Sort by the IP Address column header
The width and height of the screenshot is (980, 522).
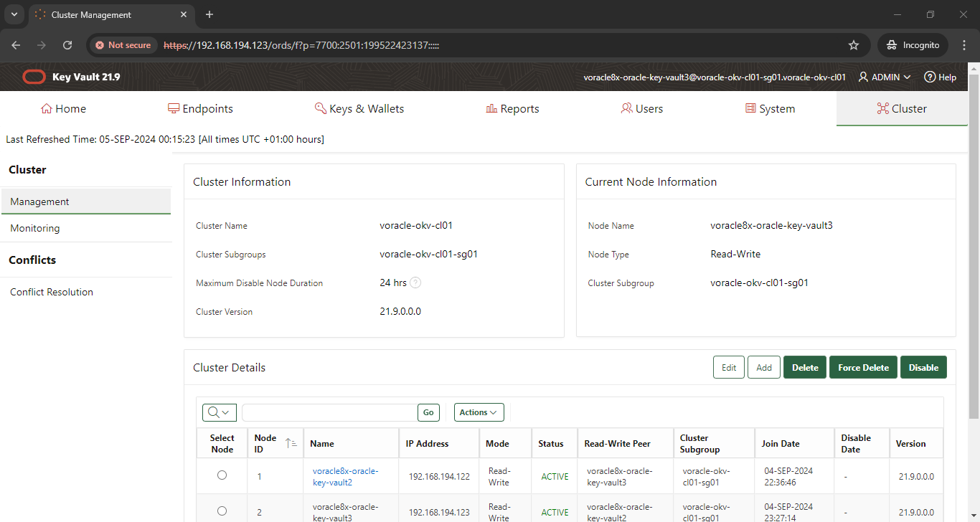427,443
